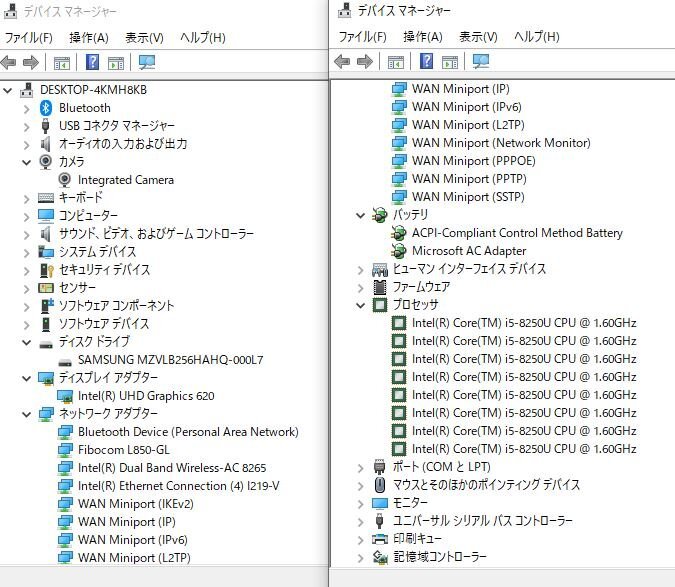Click the Microsoft AC Adapter icon
The height and width of the screenshot is (587, 675).
click(x=399, y=251)
